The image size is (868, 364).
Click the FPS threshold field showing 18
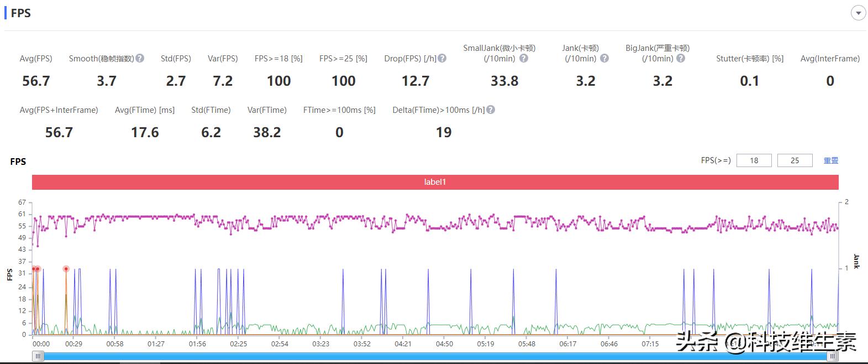(x=754, y=160)
